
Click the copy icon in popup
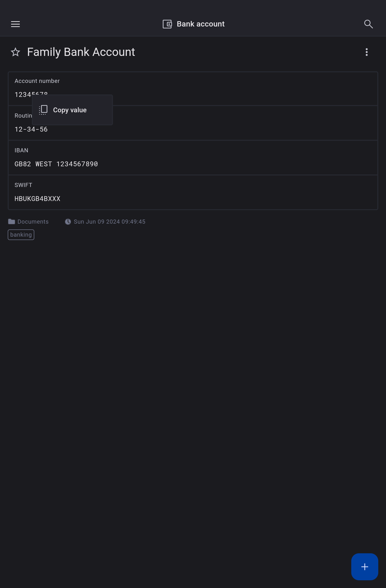pyautogui.click(x=43, y=110)
